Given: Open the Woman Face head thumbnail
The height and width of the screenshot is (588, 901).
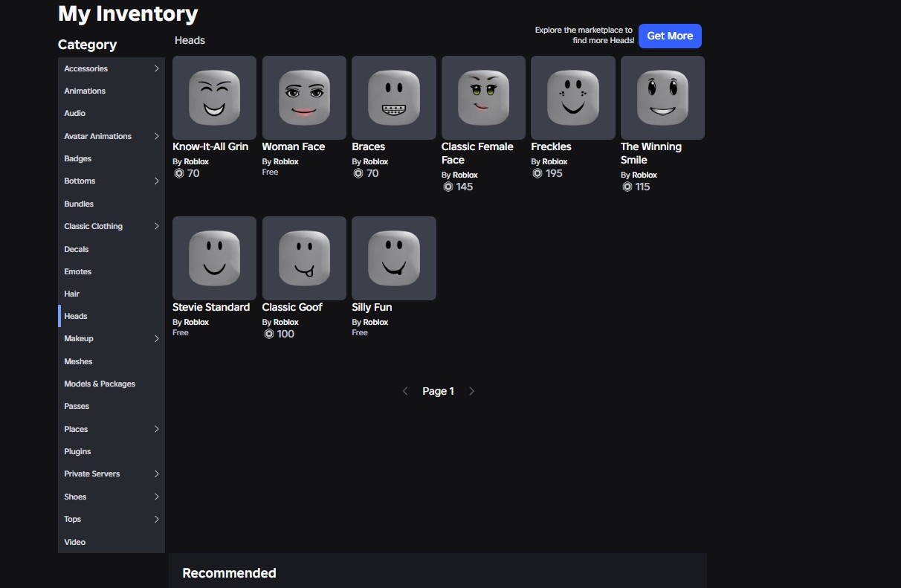Looking at the screenshot, I should pos(304,97).
